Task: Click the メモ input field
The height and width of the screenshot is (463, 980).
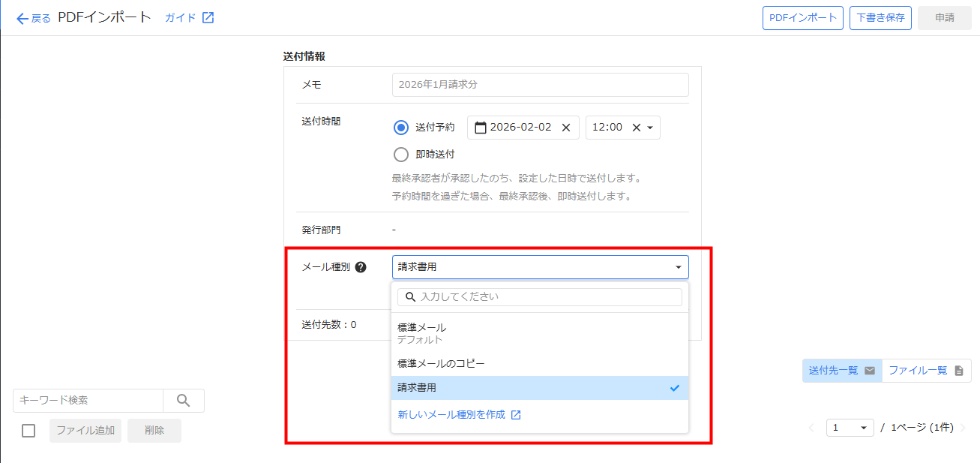Action: tap(540, 85)
